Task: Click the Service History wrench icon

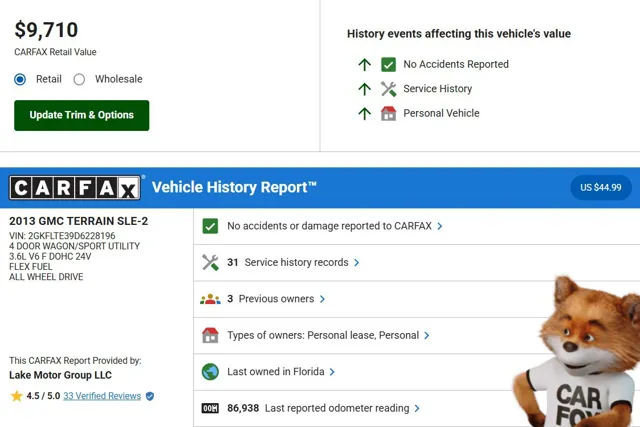Action: (x=389, y=89)
